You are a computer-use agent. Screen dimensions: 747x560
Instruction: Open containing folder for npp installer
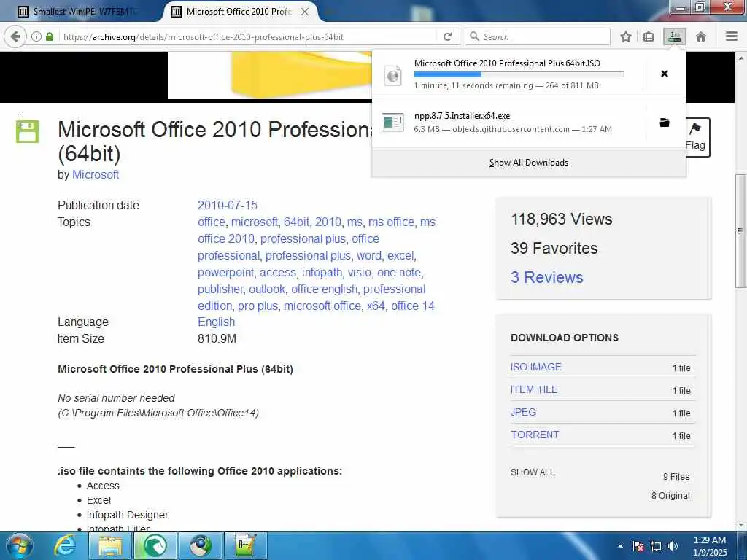coord(664,122)
